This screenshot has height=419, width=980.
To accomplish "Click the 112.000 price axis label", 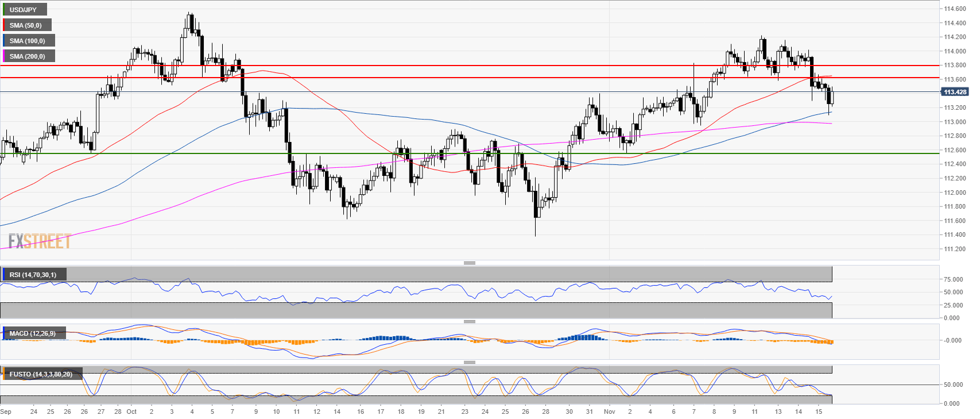I will tap(955, 193).
